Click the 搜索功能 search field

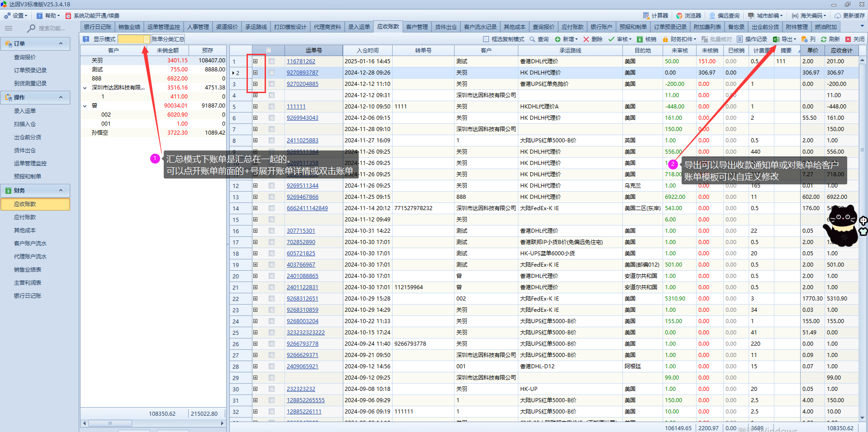pos(51,28)
